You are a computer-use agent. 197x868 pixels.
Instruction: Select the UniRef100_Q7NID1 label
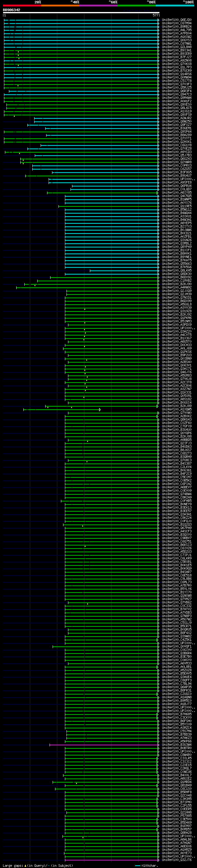[177, 297]
